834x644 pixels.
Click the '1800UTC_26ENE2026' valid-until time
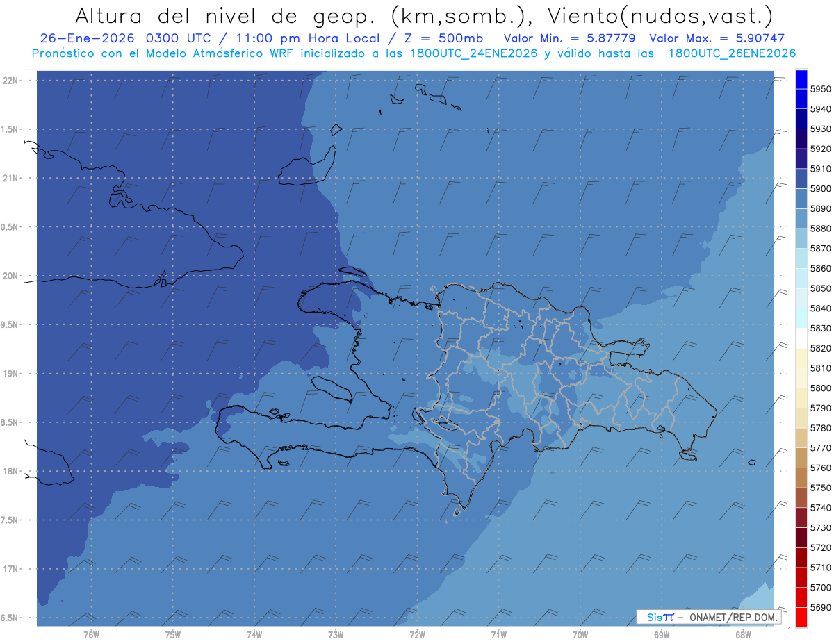coord(732,53)
